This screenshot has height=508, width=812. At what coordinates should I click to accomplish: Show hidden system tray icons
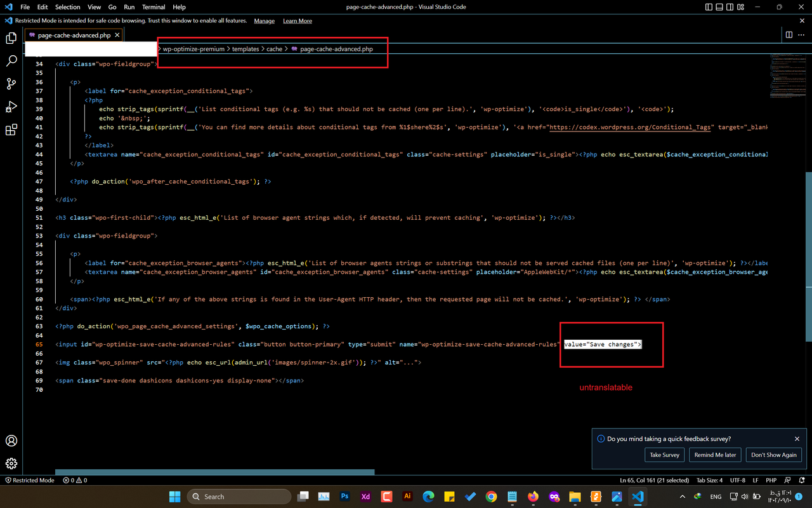pos(683,497)
